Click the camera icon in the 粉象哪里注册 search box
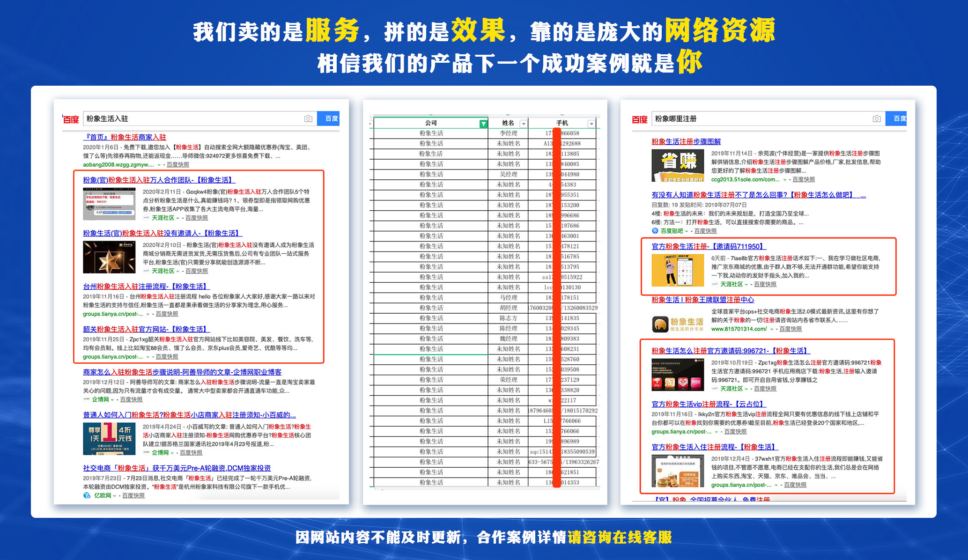The image size is (968, 560). 877,119
